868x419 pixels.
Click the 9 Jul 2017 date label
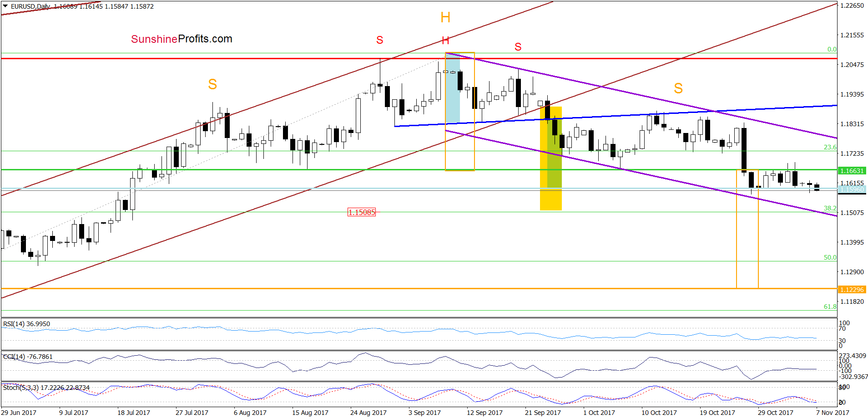(74, 413)
